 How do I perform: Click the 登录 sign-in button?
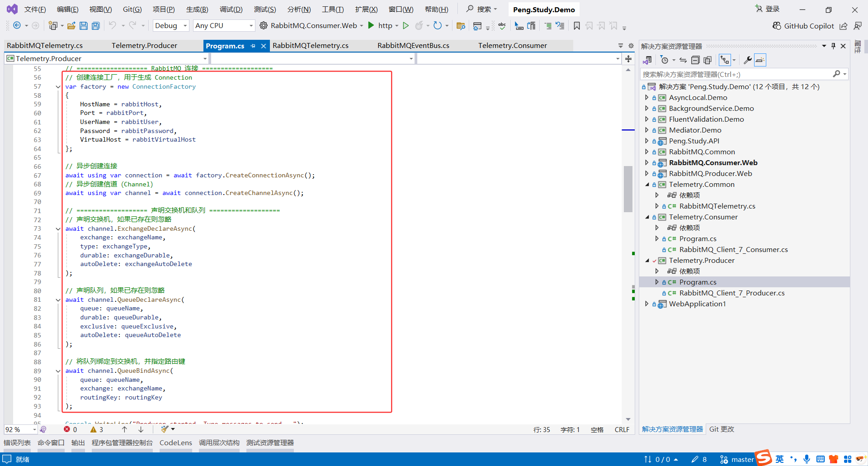tap(767, 9)
